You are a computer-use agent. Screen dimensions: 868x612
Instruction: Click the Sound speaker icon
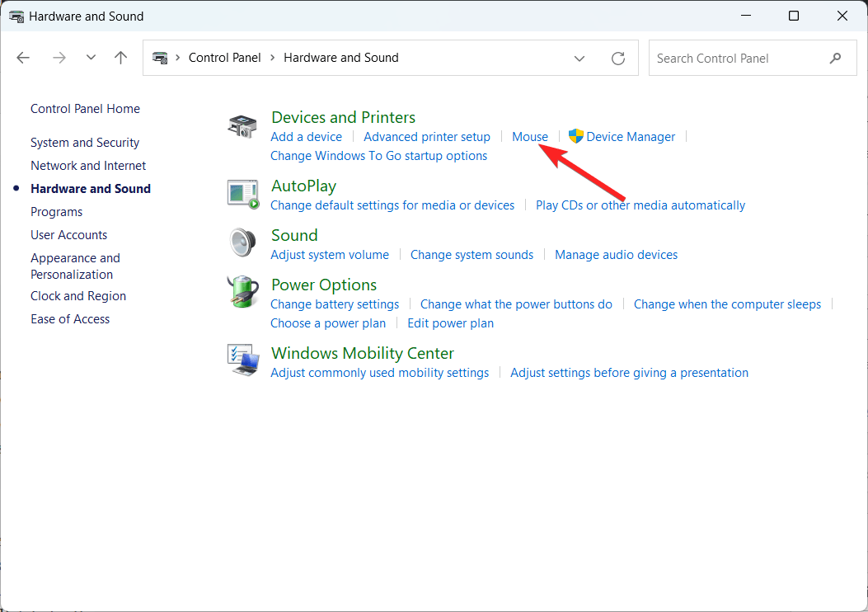coord(242,242)
